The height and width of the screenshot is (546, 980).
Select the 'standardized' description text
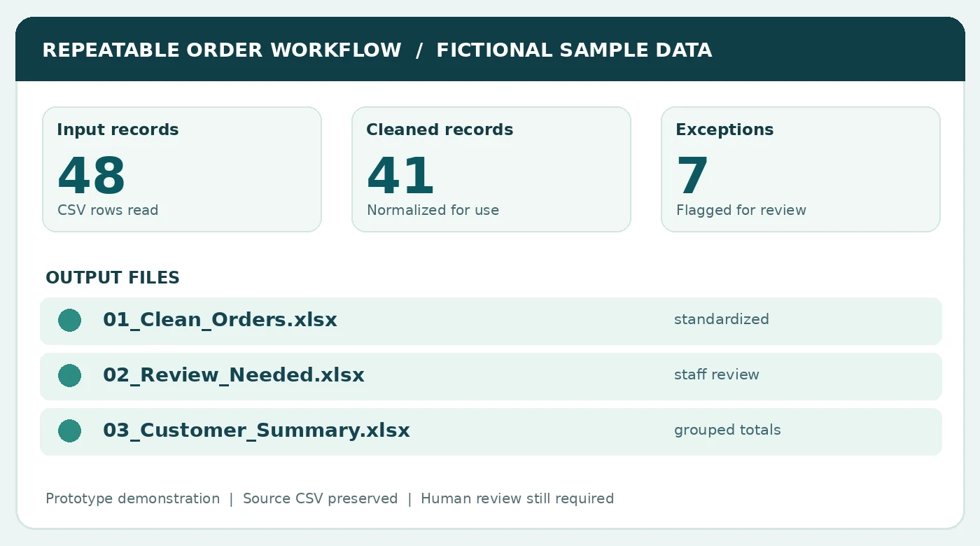click(x=722, y=319)
